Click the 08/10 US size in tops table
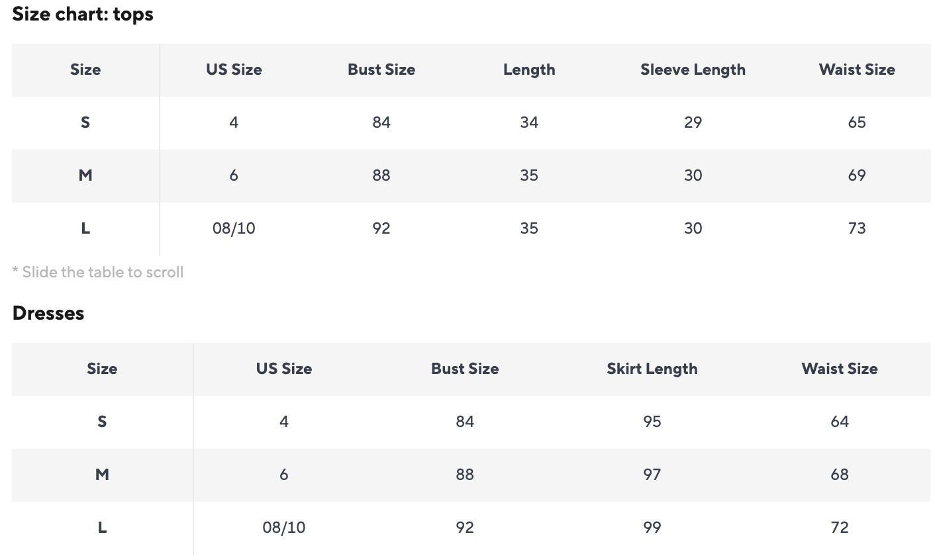This screenshot has width=935, height=560. [x=234, y=228]
